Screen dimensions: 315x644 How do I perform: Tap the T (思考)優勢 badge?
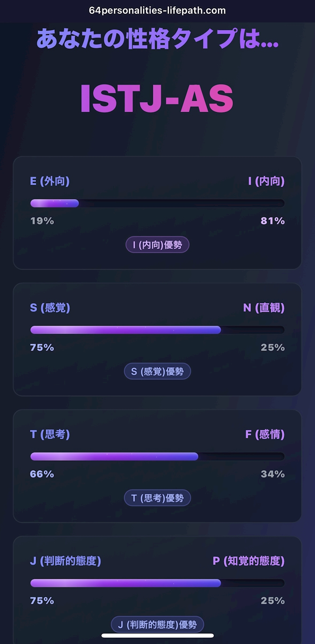[x=157, y=498]
